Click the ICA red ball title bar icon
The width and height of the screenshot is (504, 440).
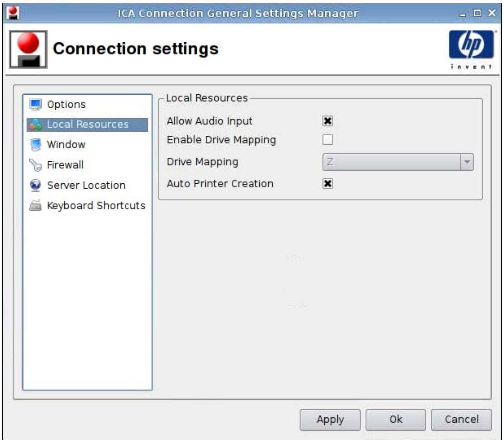(13, 13)
